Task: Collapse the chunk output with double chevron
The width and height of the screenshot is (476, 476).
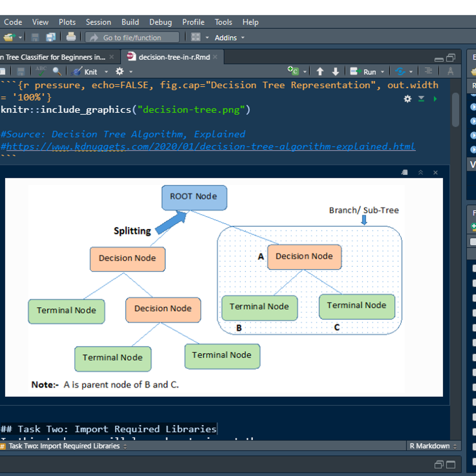Action: coord(420,173)
